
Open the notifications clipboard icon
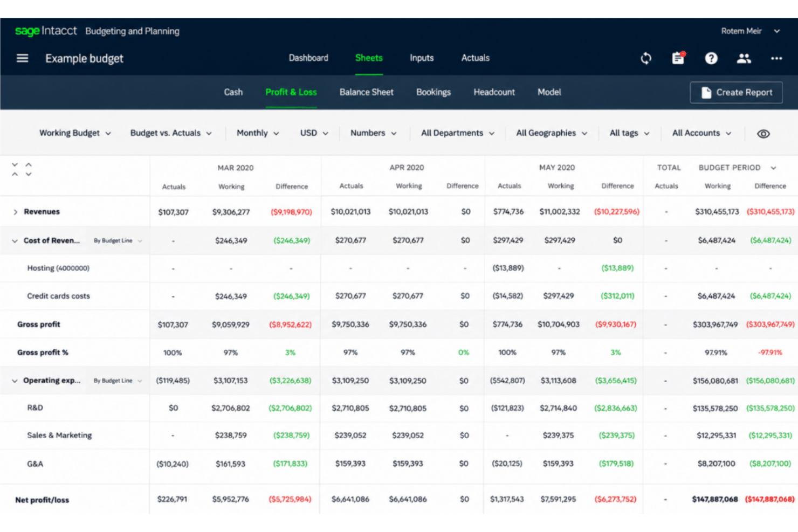click(678, 58)
